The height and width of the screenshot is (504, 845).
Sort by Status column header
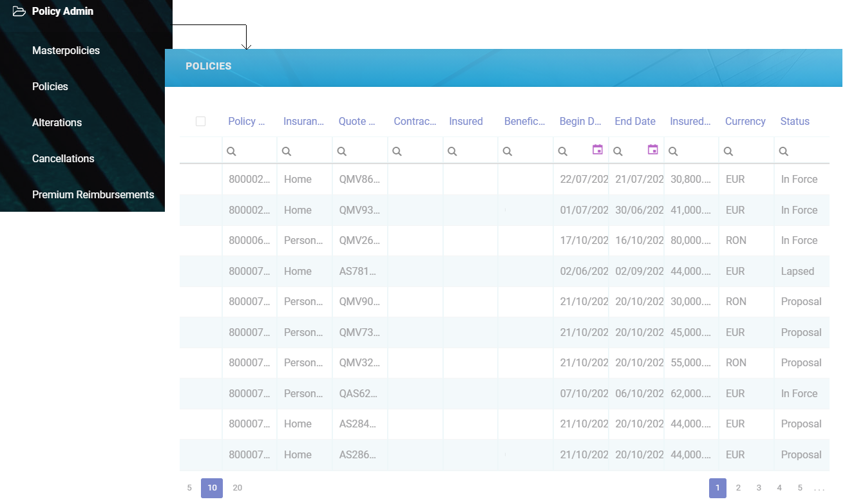[795, 121]
